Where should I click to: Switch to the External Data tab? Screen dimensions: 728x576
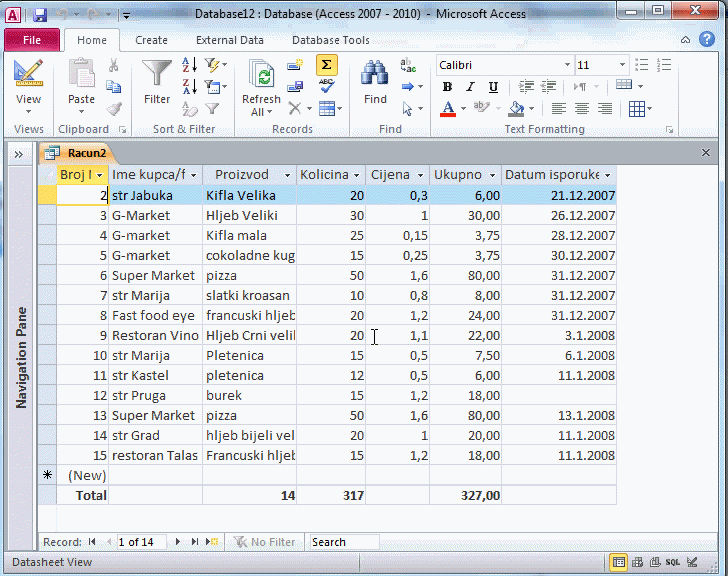(x=230, y=40)
